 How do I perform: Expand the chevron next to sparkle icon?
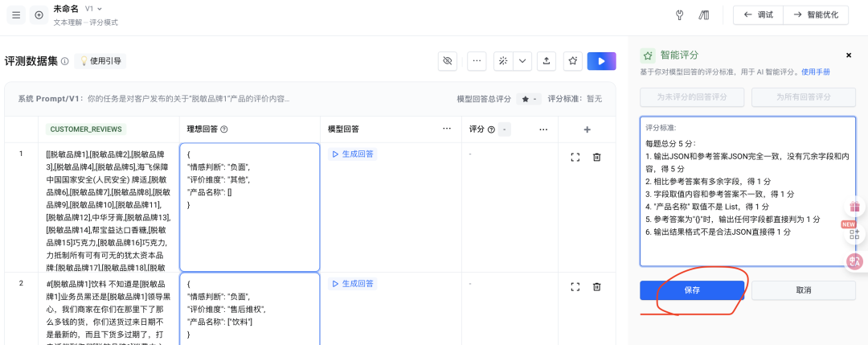point(522,61)
